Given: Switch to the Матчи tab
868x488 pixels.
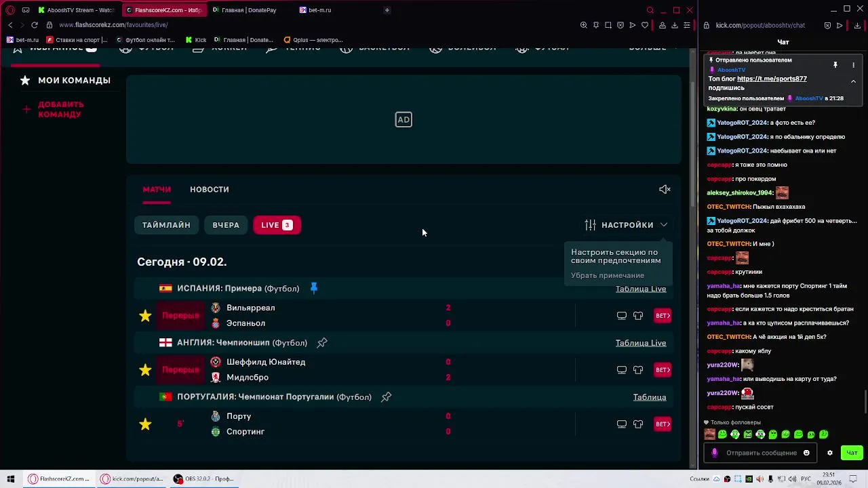Looking at the screenshot, I should (x=157, y=190).
